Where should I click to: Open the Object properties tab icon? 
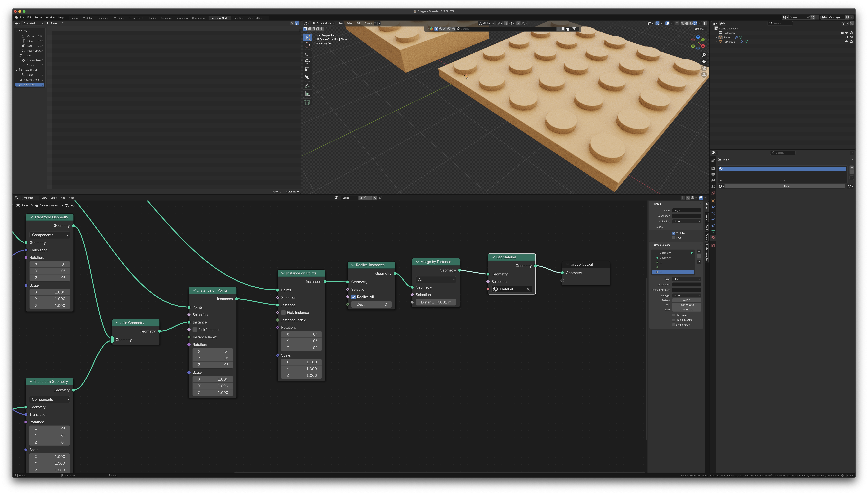[713, 201]
